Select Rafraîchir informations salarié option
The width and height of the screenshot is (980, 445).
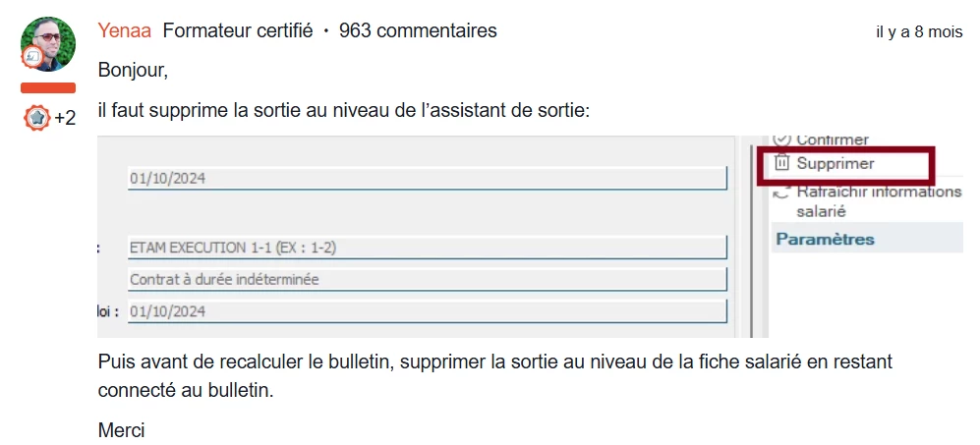pos(879,201)
